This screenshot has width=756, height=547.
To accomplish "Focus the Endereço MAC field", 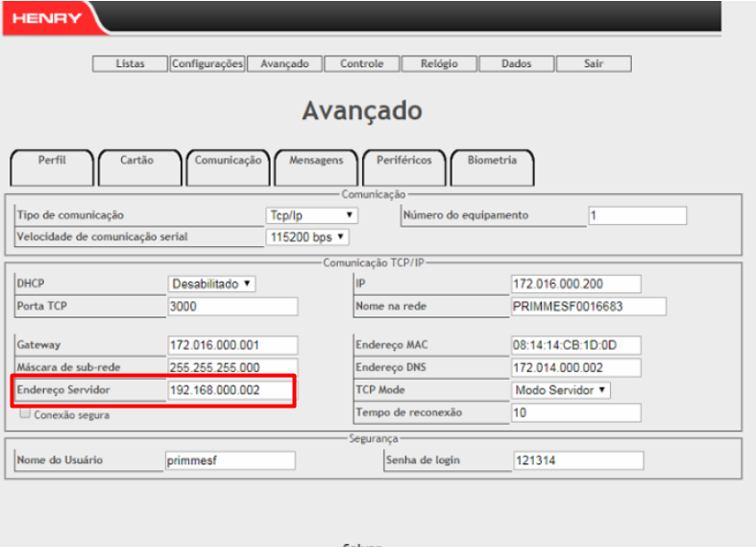I will pos(576,345).
